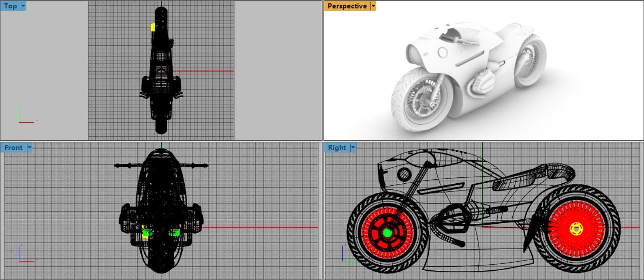Select the yellow rear wheel hub in Right view
This screenshot has height=280, width=644.
click(576, 229)
